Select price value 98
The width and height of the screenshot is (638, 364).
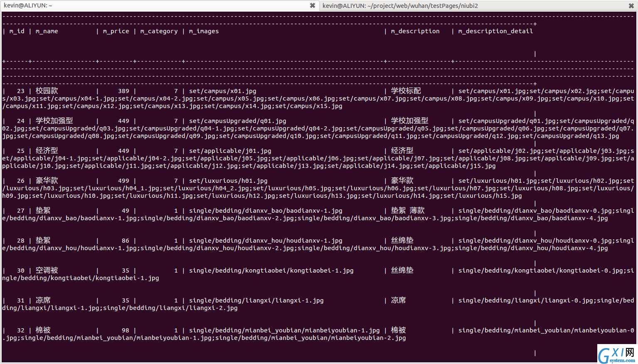[x=126, y=330]
